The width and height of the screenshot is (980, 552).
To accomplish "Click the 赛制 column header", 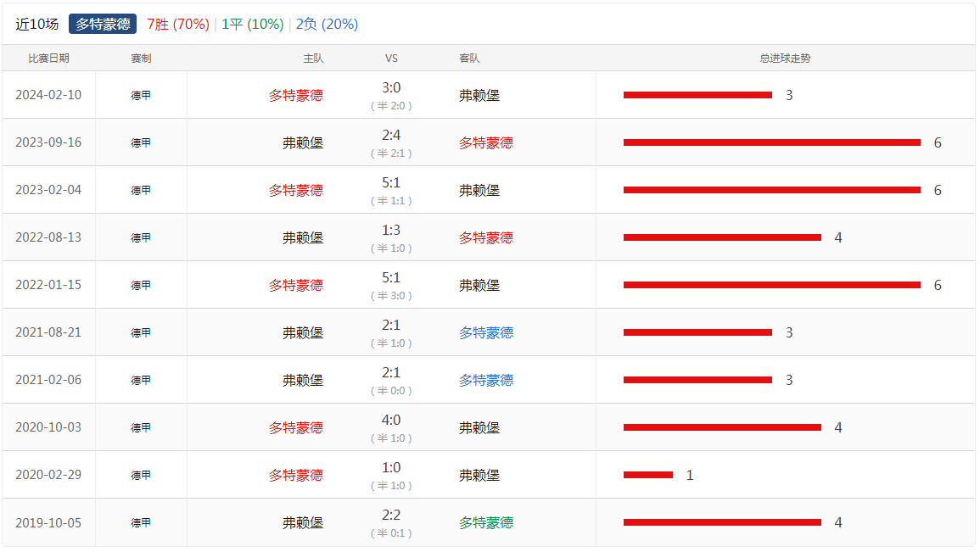I will point(141,58).
